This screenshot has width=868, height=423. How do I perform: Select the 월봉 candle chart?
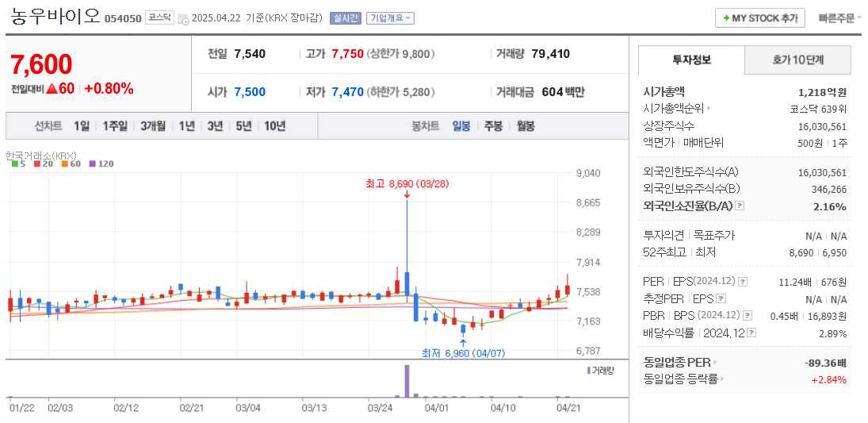[526, 126]
